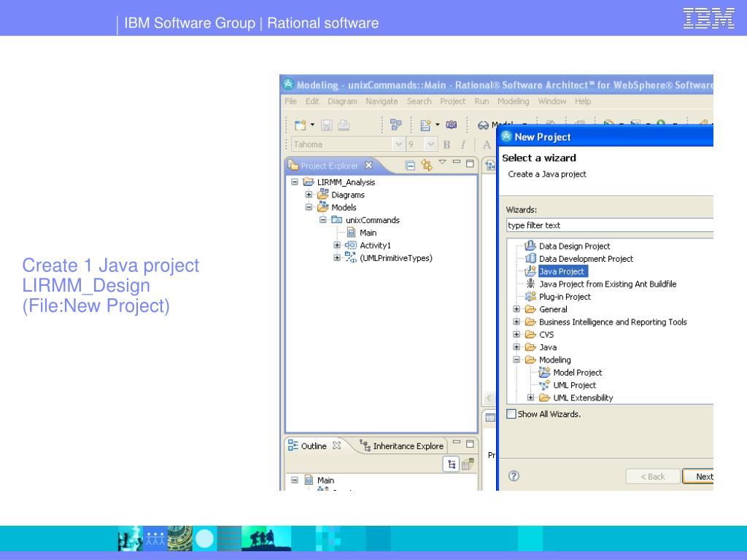Expand the Activity1 node
747x560 pixels.
pyautogui.click(x=337, y=245)
